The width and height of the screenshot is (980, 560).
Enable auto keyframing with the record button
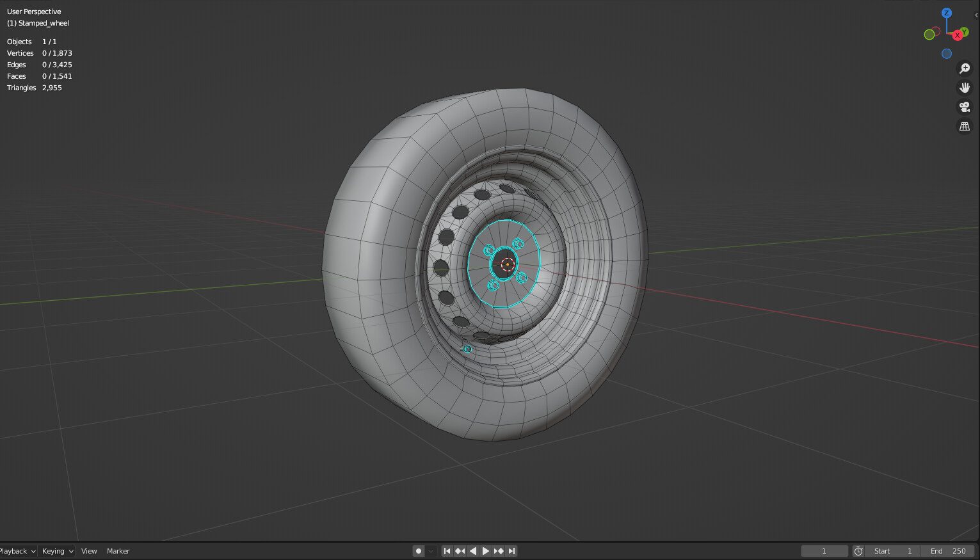[418, 550]
